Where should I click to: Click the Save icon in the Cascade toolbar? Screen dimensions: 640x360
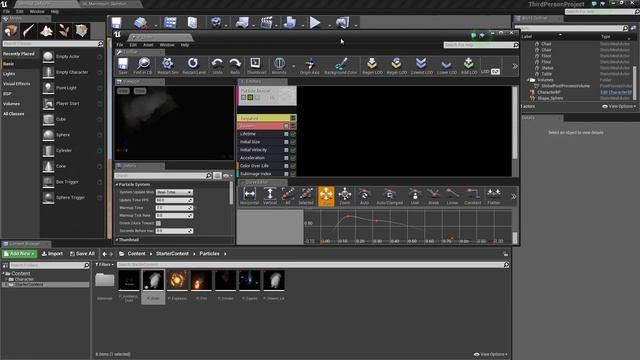click(x=123, y=64)
